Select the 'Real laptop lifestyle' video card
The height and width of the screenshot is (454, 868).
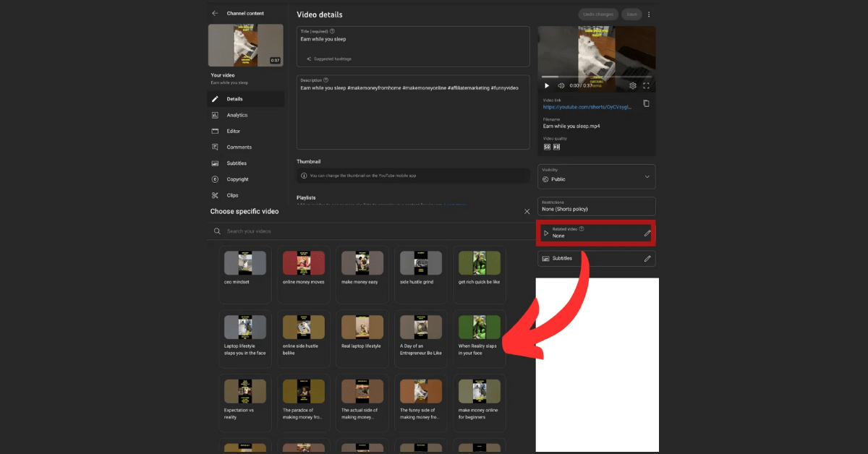(x=362, y=339)
